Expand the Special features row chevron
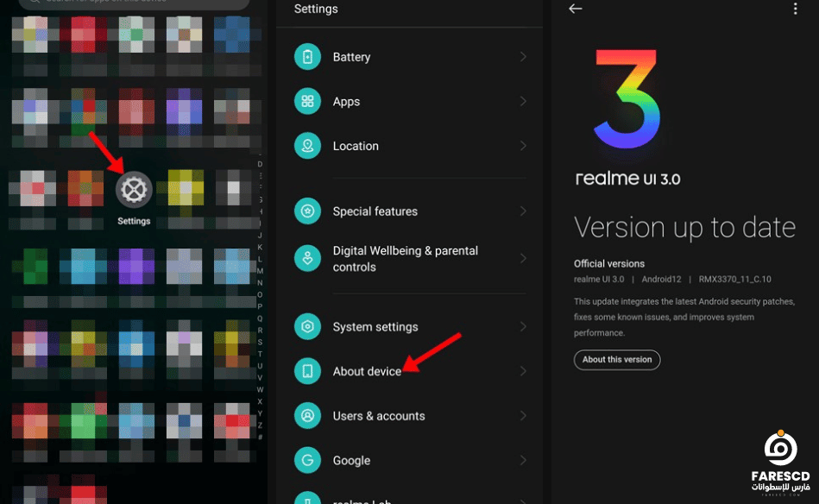 523,211
